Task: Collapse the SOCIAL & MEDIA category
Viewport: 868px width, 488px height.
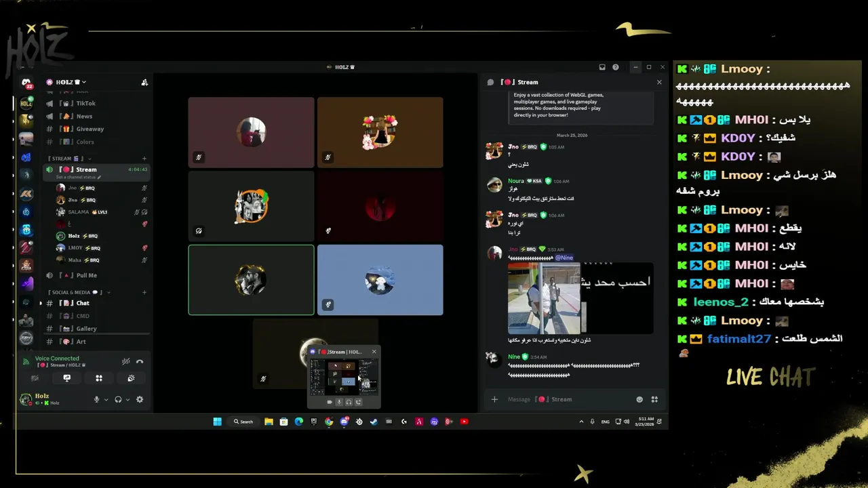Action: tap(78, 292)
